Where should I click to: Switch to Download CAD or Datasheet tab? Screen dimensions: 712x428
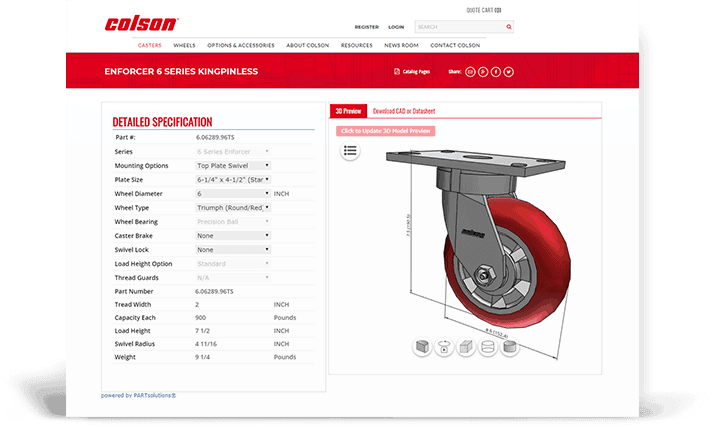[x=404, y=111]
